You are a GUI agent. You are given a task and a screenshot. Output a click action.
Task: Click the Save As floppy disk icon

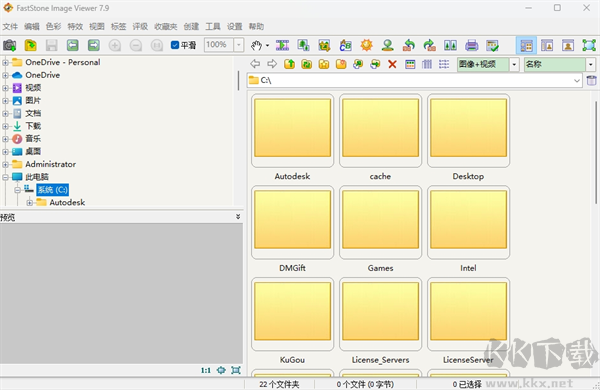point(52,45)
